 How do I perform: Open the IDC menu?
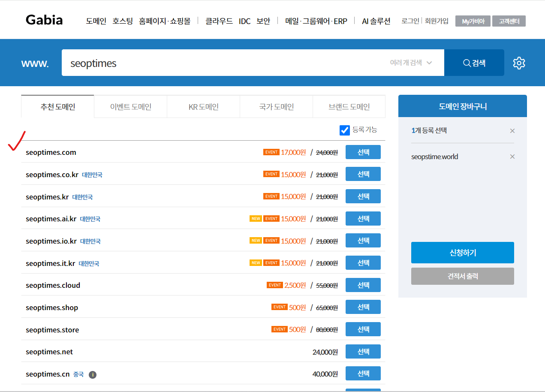click(244, 21)
